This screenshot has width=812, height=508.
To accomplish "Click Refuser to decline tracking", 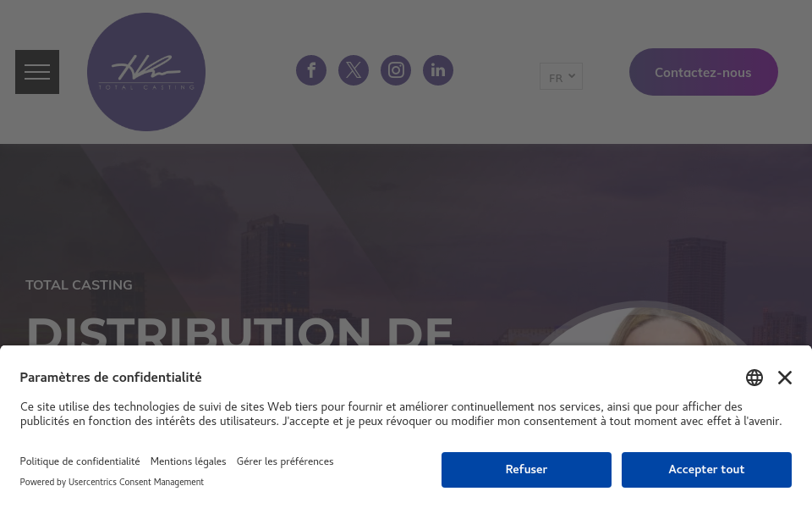I will (526, 470).
